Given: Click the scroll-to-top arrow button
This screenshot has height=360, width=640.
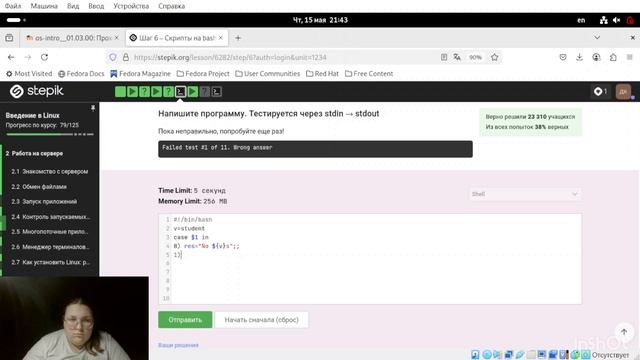Looking at the screenshot, I should 624,331.
